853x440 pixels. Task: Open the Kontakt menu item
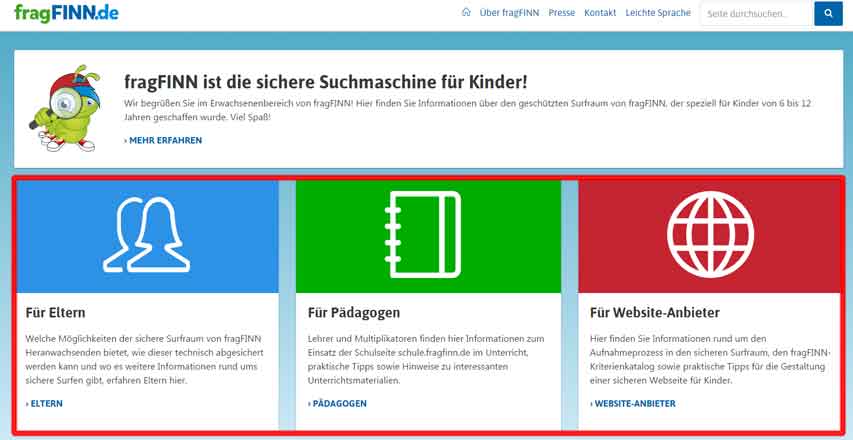(600, 13)
